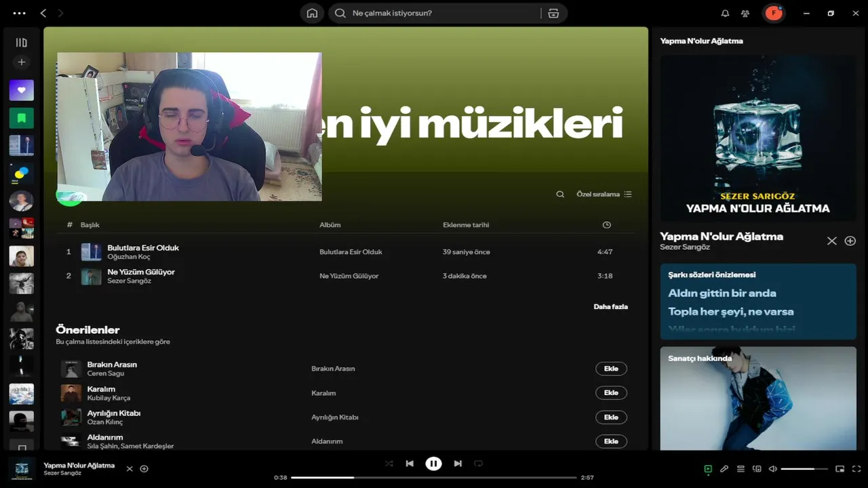
Task: Add current track plus icon in bottom bar
Action: click(x=144, y=468)
